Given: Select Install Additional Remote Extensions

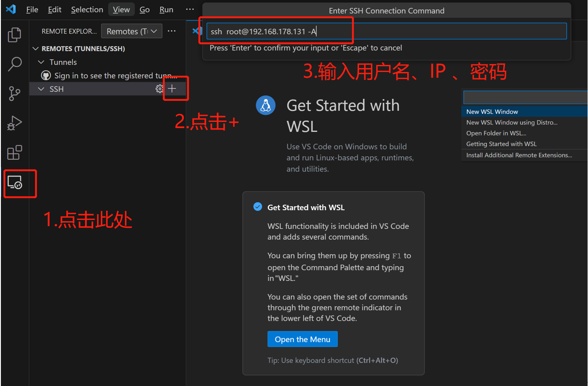Looking at the screenshot, I should 524,155.
